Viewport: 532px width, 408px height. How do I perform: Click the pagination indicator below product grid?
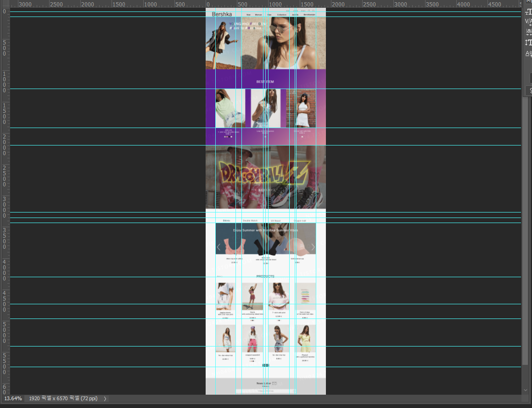pos(266,365)
